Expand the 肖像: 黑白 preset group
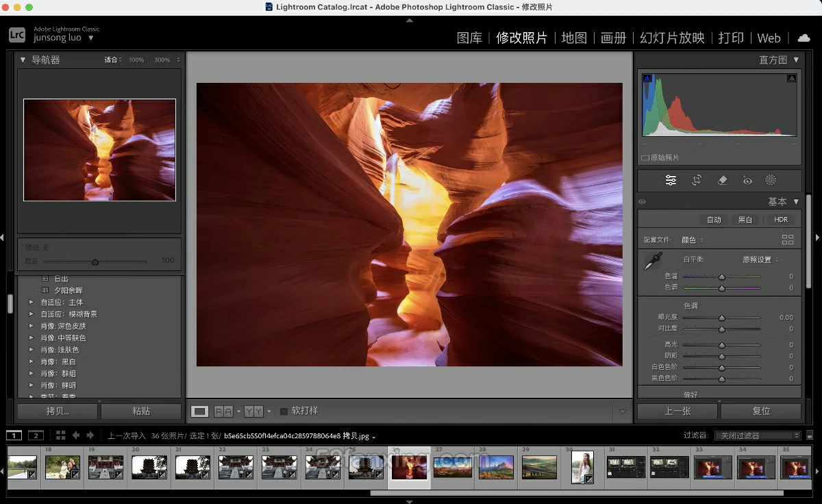This screenshot has width=822, height=504. pos(32,362)
